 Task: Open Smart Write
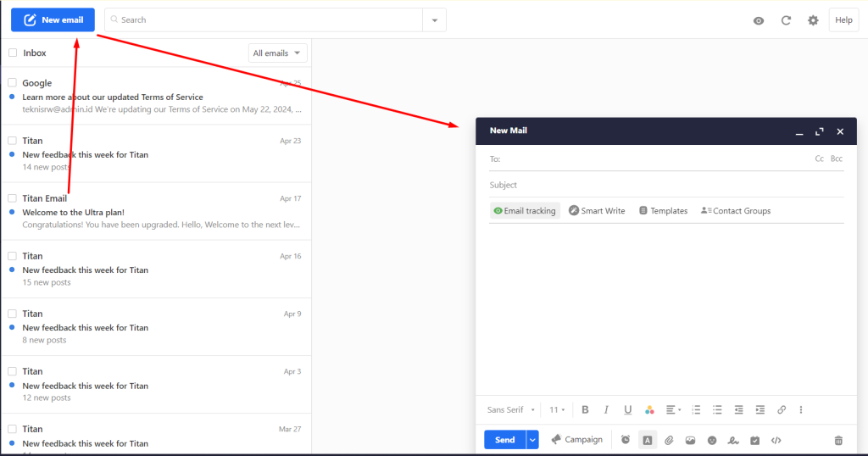point(597,211)
